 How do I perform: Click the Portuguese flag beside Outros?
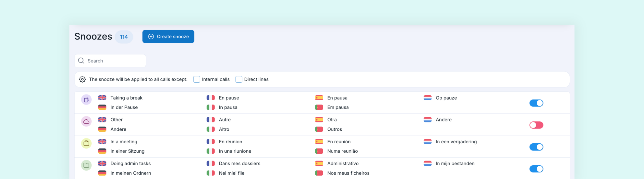click(319, 129)
